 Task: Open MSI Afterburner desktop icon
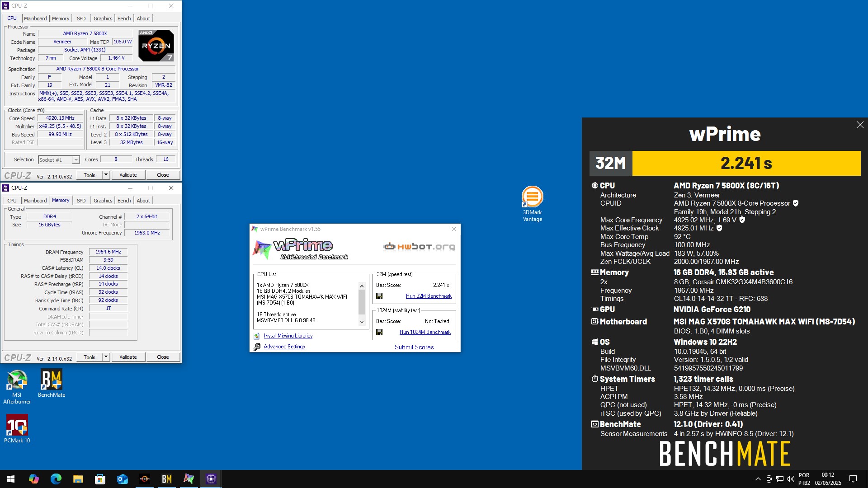tap(17, 386)
